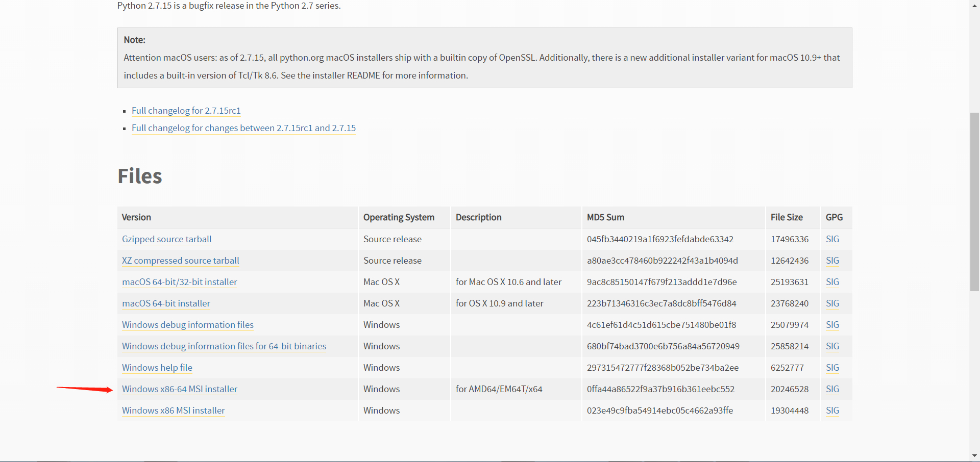This screenshot has height=462, width=980.
Task: Click description 'for Mac OS X 10.6 and later'
Action: pyautogui.click(x=508, y=282)
